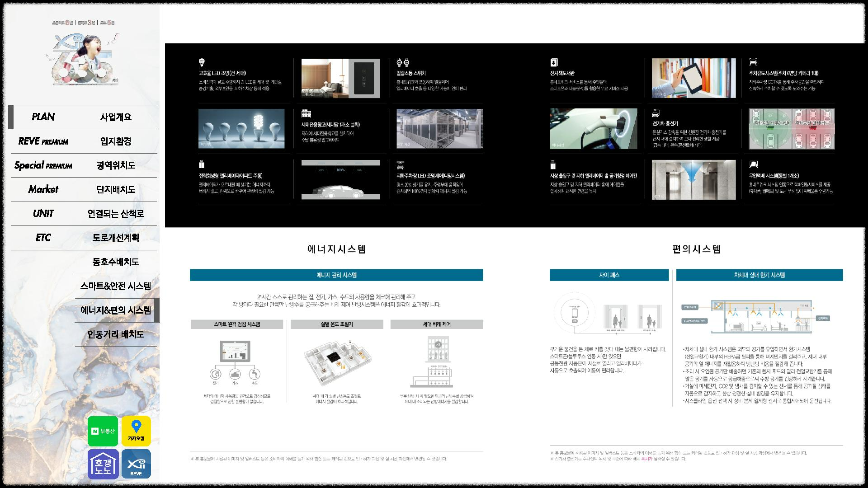Open the Naver 부동산 green icon

click(x=103, y=431)
